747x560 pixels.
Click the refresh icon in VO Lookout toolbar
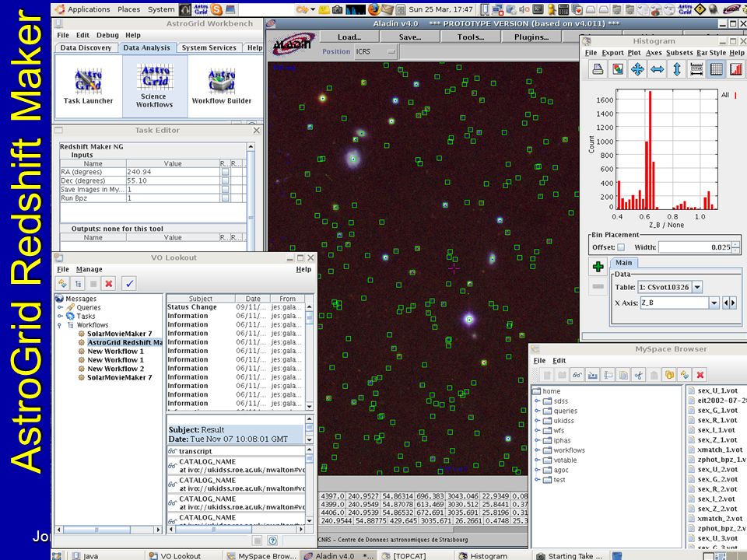(62, 284)
